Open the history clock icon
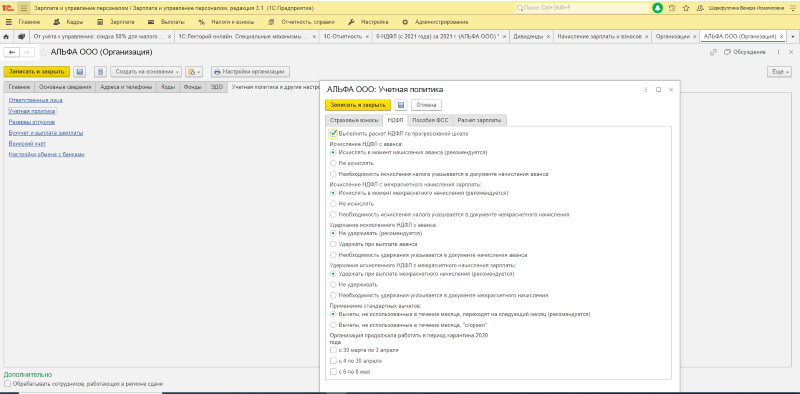Image resolution: width=800 pixels, height=394 pixels. (x=672, y=8)
